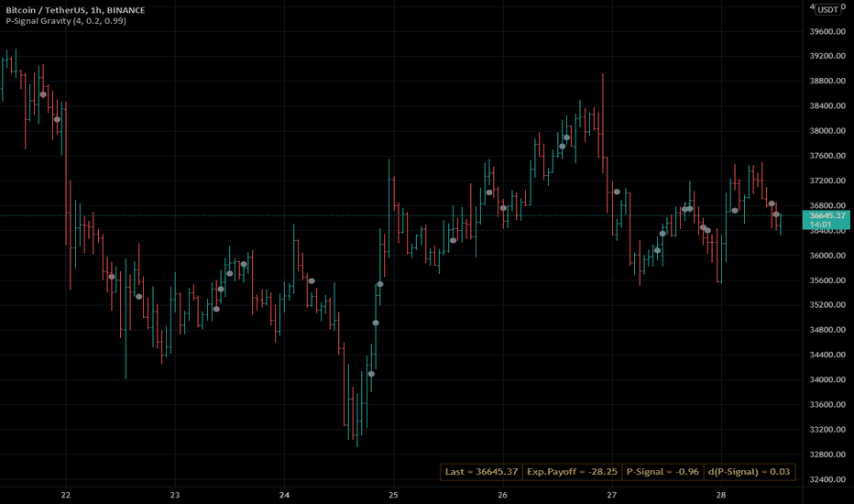The height and width of the screenshot is (504, 854).
Task: Click the USDT currency label button
Action: (x=827, y=9)
